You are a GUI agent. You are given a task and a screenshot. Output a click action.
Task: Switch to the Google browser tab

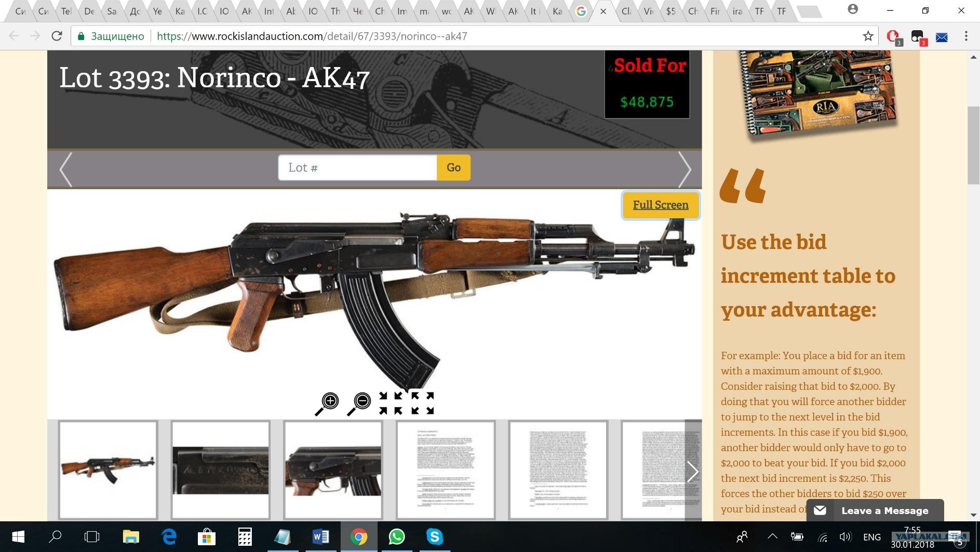[581, 11]
